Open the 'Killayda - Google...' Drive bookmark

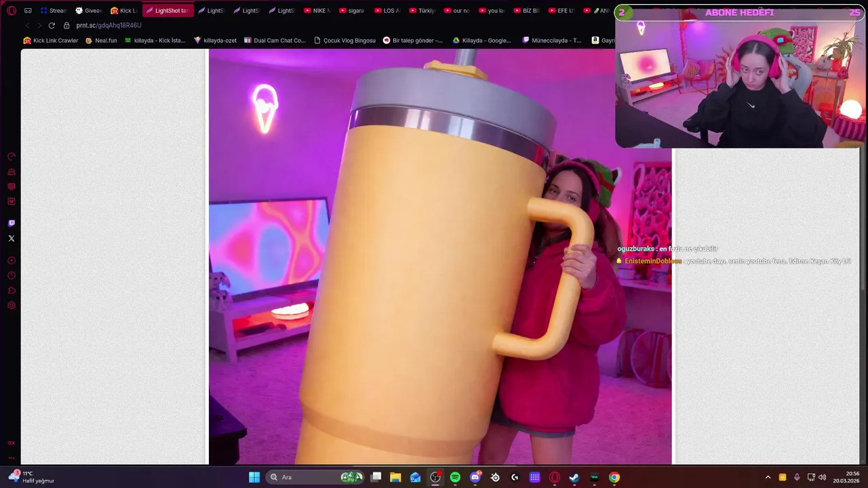pos(482,41)
